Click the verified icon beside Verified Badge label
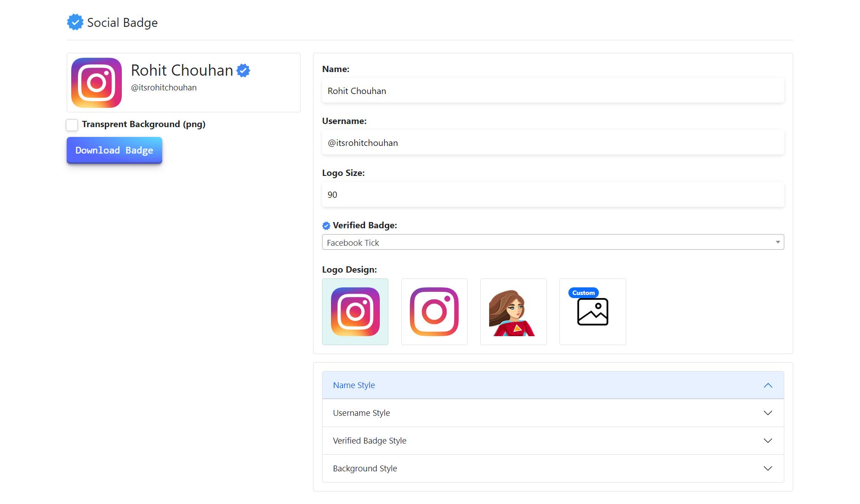 point(326,226)
